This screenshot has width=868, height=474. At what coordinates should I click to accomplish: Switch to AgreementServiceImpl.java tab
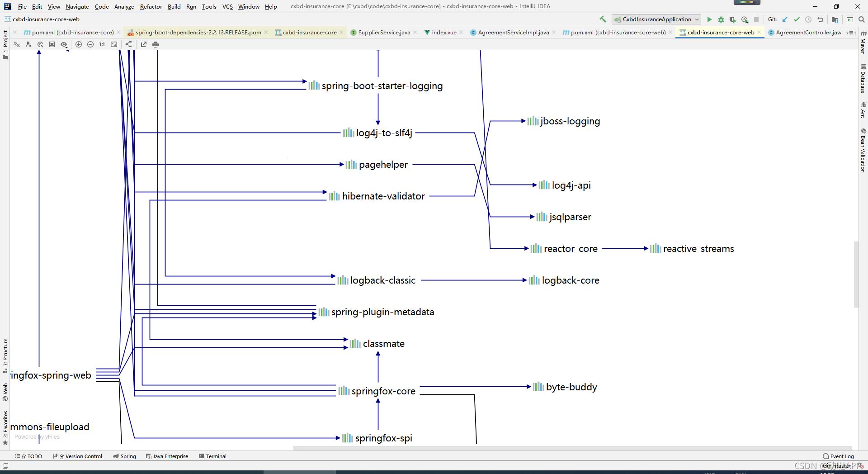click(514, 33)
